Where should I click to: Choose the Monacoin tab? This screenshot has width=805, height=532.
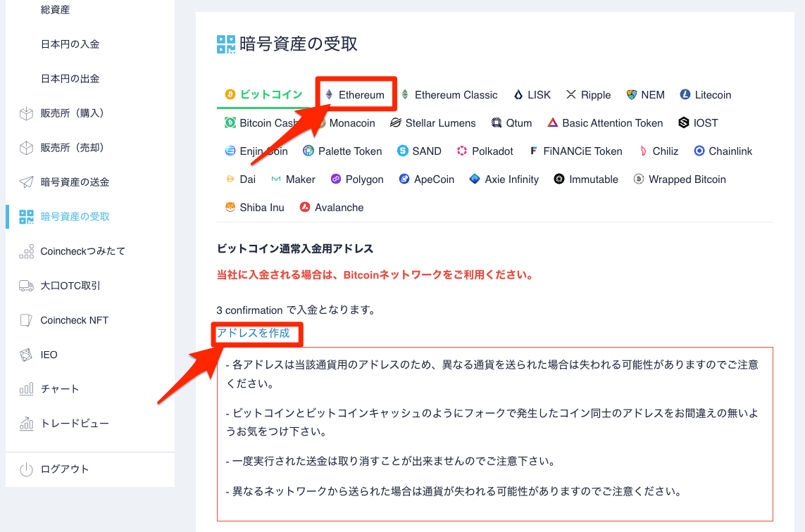coord(352,123)
